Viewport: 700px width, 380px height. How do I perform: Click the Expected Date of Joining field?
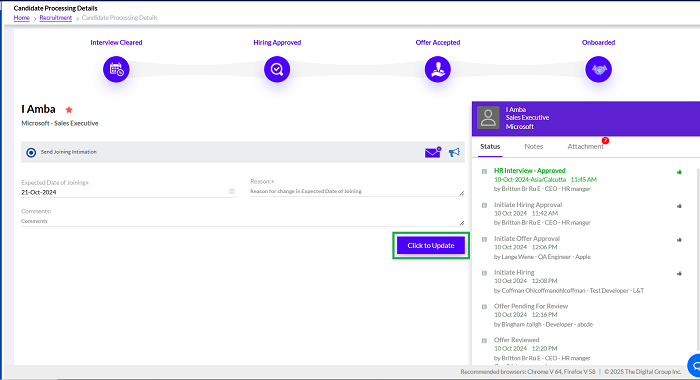click(x=128, y=192)
